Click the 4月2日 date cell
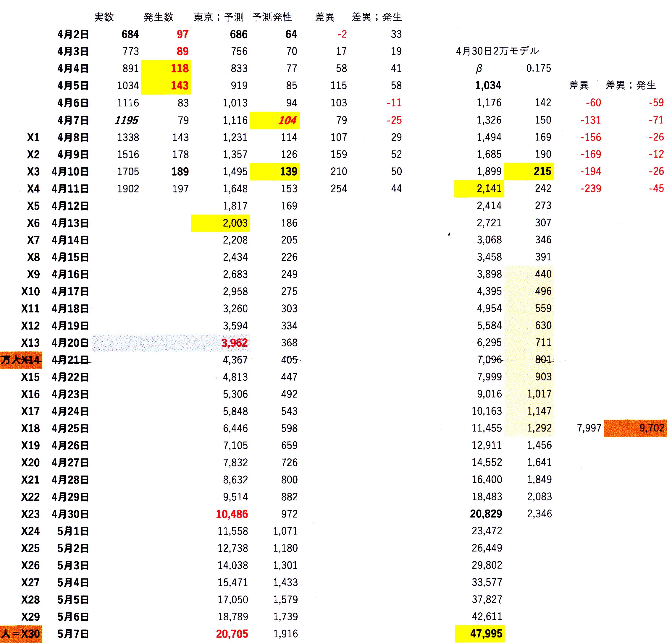672x644 pixels. [x=73, y=34]
